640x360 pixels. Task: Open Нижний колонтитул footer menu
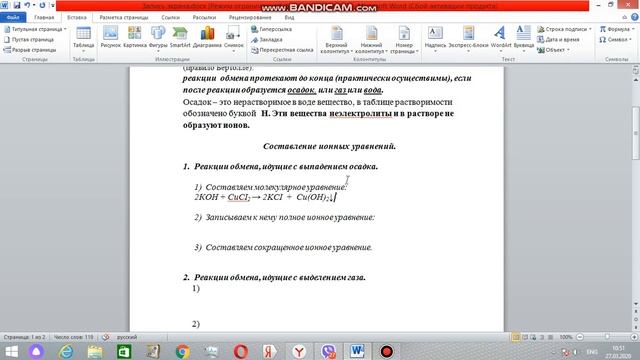click(371, 40)
